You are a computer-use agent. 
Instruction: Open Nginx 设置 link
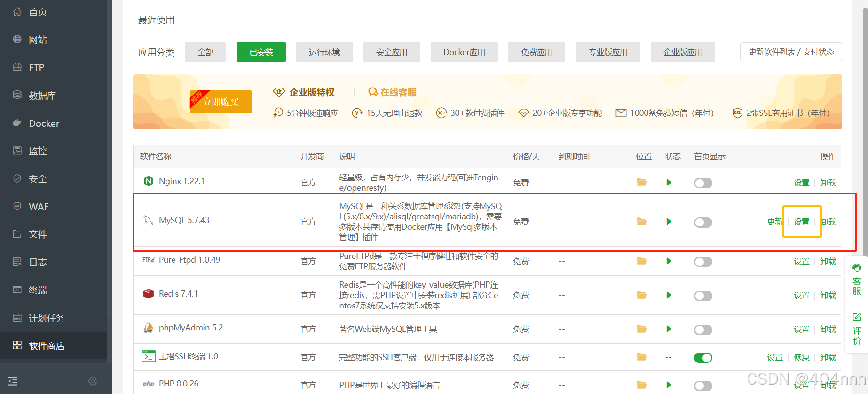click(x=801, y=183)
